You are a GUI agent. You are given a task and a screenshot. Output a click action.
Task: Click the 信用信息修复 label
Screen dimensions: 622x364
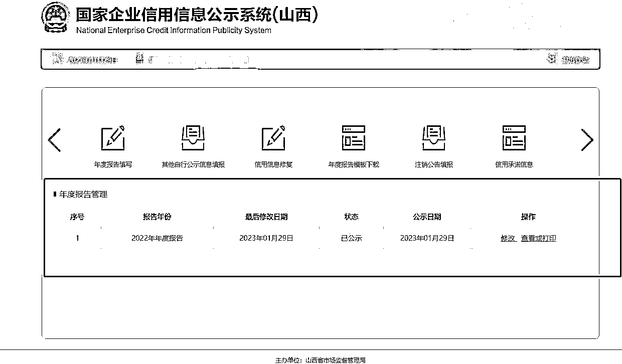(273, 164)
